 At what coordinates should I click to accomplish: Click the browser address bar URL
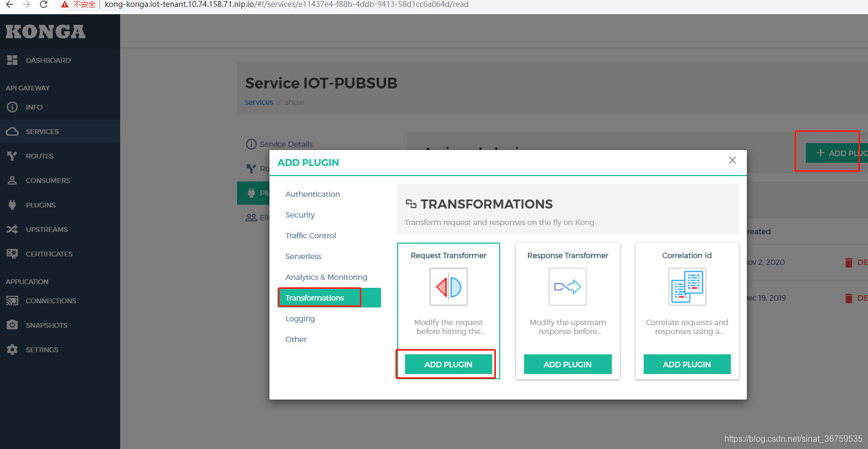click(x=286, y=4)
